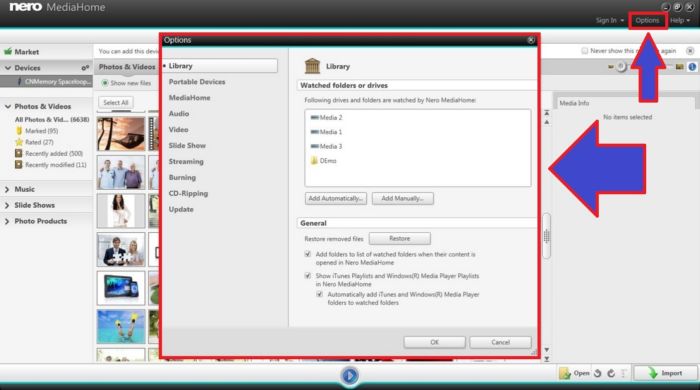Switch to the Burning options category
The height and width of the screenshot is (390, 700).
click(x=182, y=177)
